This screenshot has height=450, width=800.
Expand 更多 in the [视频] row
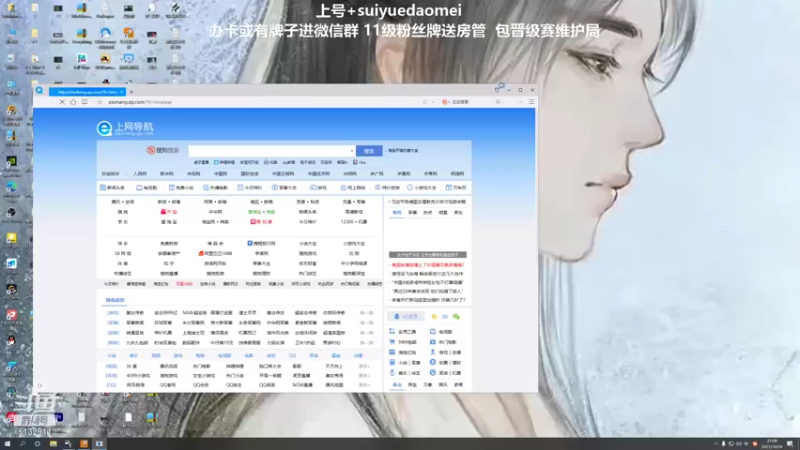(x=364, y=366)
